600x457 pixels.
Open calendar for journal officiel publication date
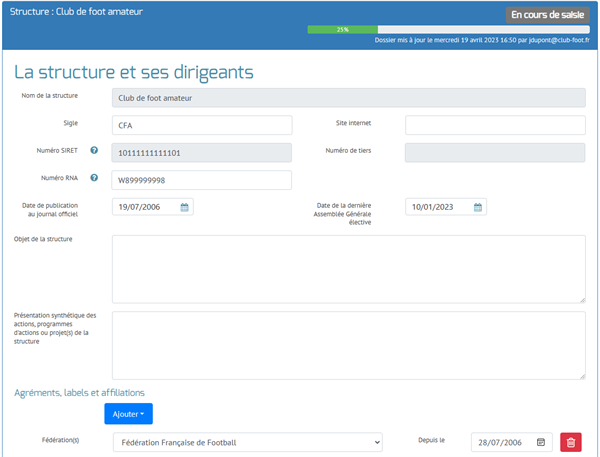click(x=185, y=207)
